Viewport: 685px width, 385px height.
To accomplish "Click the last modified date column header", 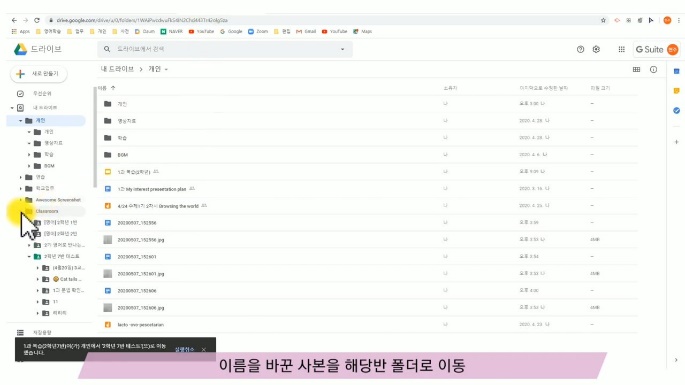I will [543, 88].
